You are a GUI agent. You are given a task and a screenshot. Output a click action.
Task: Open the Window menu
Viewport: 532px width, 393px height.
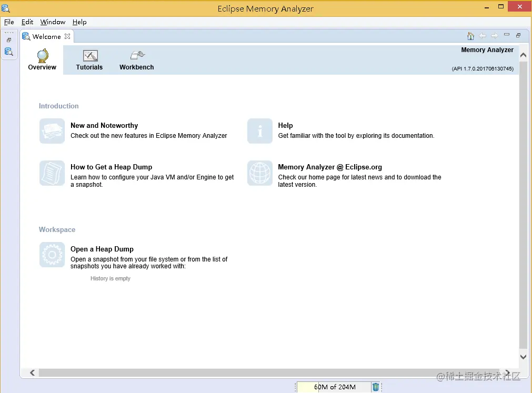pos(53,22)
